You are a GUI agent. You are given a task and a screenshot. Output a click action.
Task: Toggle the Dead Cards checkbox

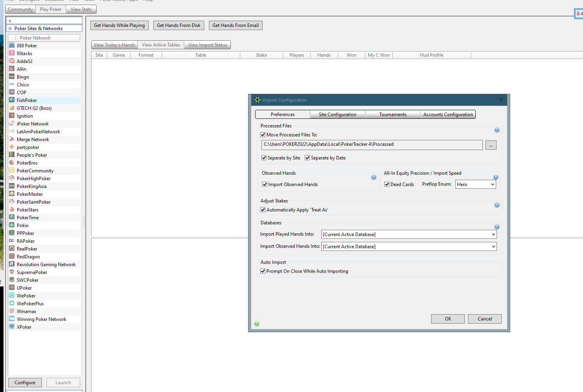[x=387, y=184]
